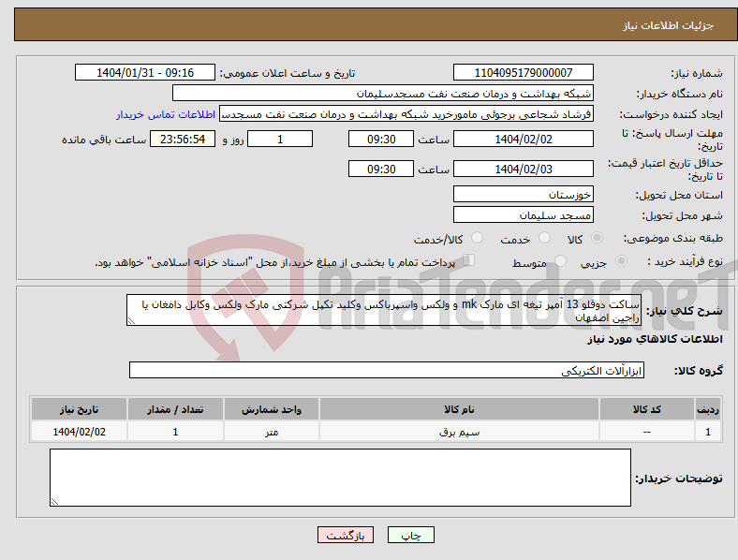Click the resize handle of the buyer notes box
Screen dimensions: 738x560
54,502
